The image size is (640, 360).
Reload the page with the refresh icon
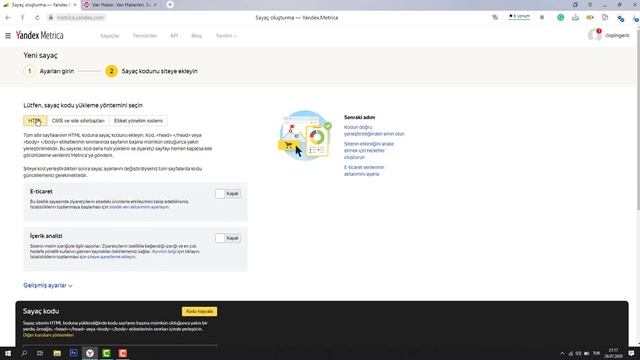point(37,18)
